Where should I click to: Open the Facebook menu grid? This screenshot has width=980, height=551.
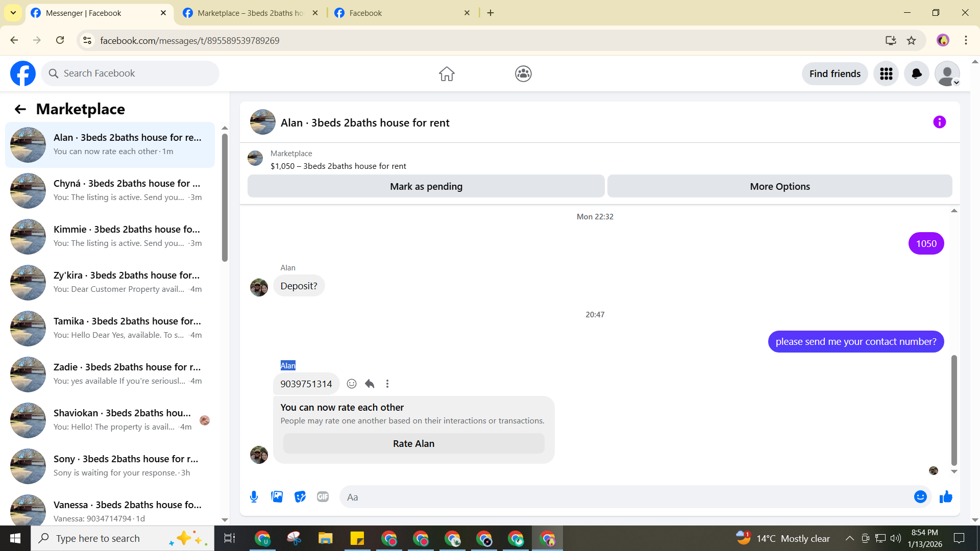(x=886, y=74)
